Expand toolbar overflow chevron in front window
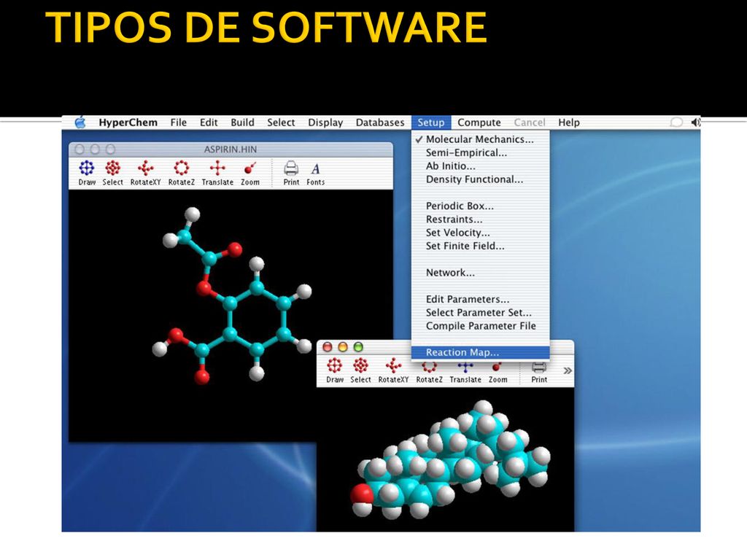Viewport: 747px width, 560px height. point(567,370)
